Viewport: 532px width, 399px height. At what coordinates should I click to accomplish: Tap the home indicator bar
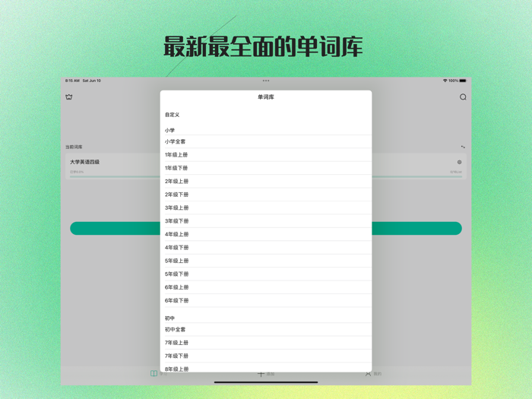[266, 382]
